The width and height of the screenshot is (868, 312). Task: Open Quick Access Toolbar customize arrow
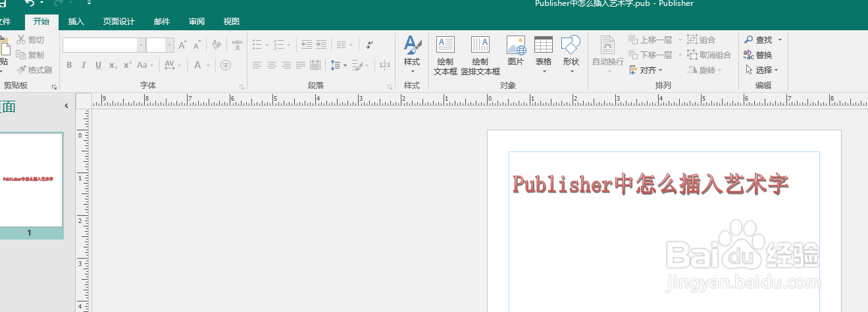(x=89, y=3)
